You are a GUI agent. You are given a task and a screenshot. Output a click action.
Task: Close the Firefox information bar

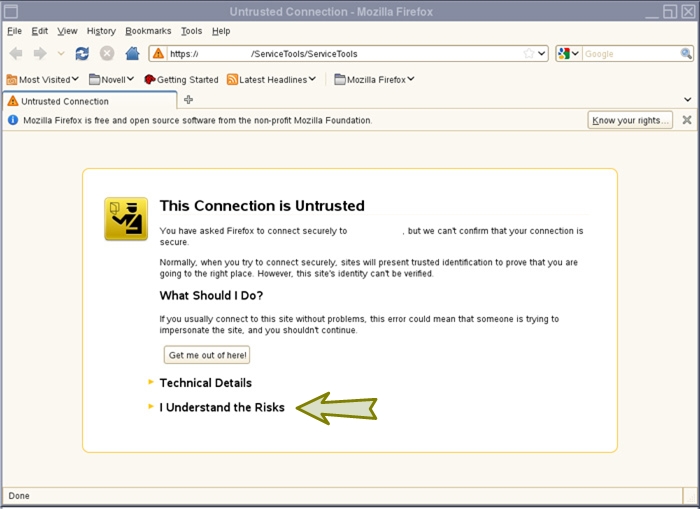point(687,120)
